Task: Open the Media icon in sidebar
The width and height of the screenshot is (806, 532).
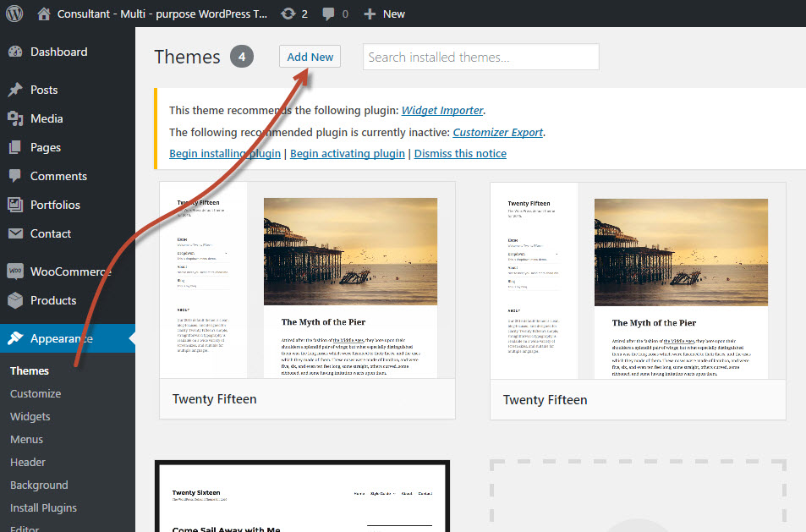Action: 15,118
